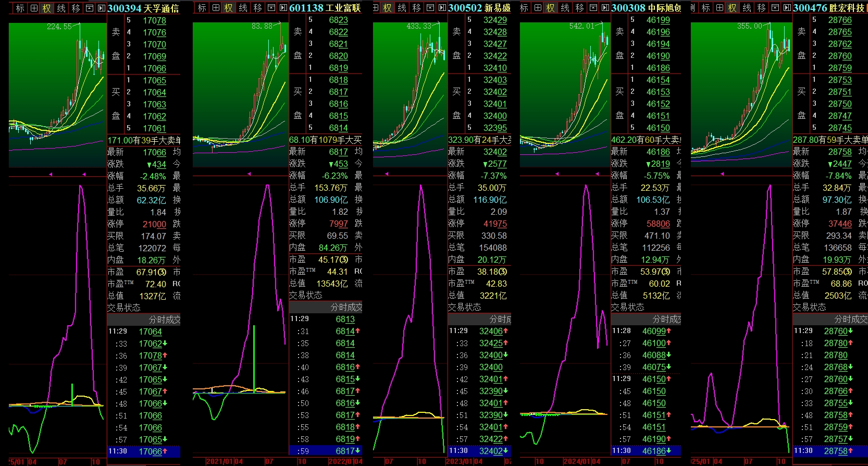This screenshot has height=466, width=868.
Task: Click 标 icon in 天孚通信 panel
Action: coord(20,8)
